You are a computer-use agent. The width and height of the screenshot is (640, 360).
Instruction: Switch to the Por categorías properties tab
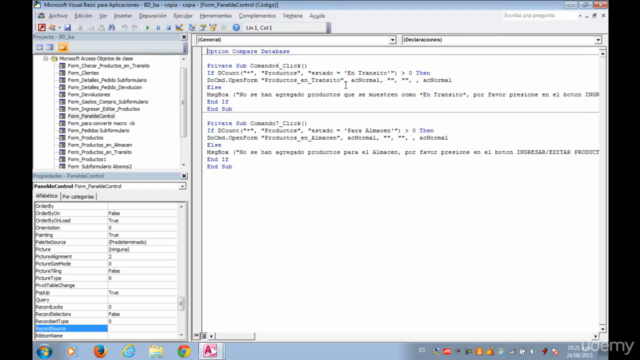coord(78,197)
